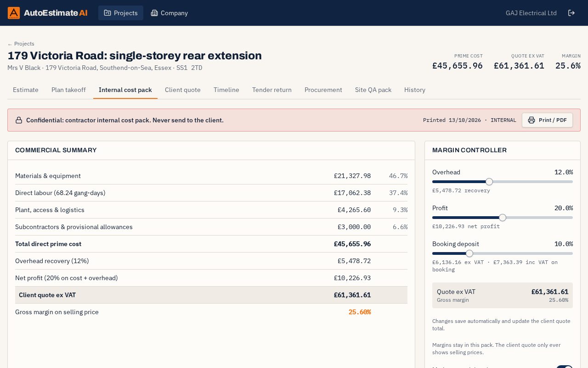Open Projects in the top navigation
The height and width of the screenshot is (368, 588).
coord(121,13)
